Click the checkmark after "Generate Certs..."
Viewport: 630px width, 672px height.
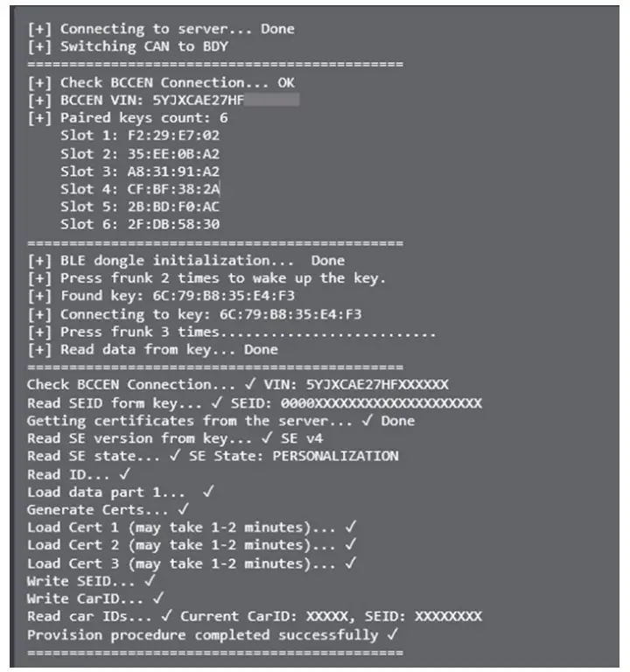coord(183,508)
